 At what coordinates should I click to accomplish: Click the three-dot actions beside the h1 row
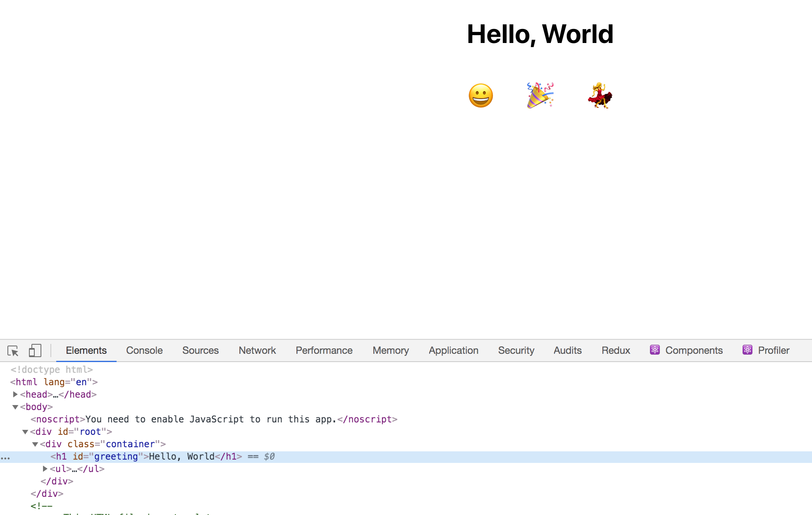5,457
